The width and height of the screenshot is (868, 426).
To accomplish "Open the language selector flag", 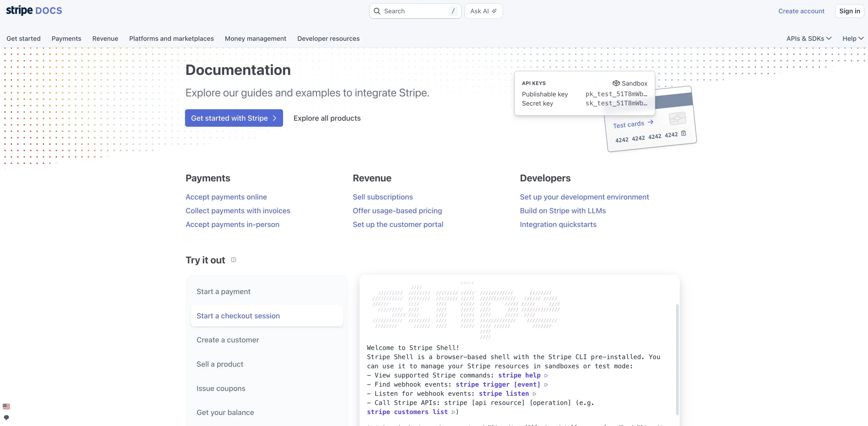I will 6,406.
